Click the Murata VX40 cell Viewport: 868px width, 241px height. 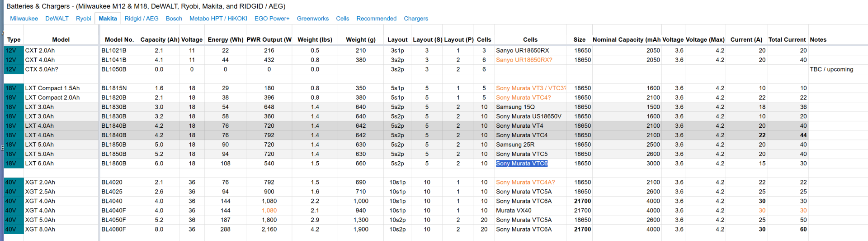pyautogui.click(x=514, y=211)
